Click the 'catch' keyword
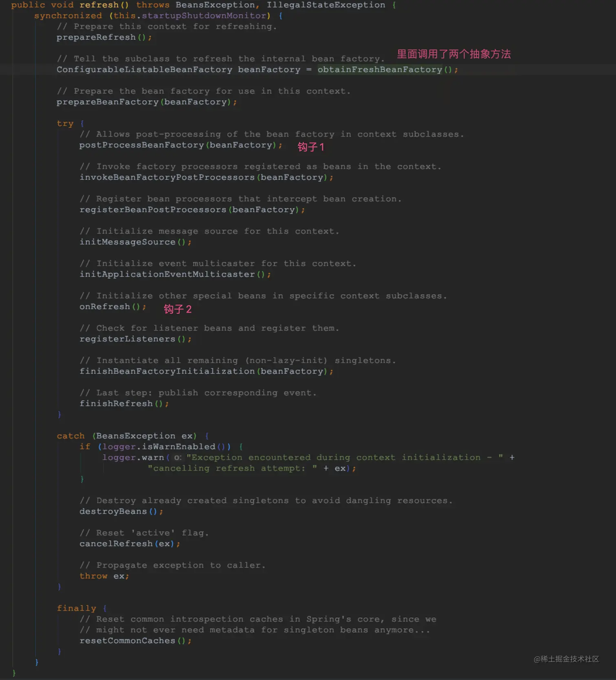Screen dimensions: 616x680 [x=71, y=436]
